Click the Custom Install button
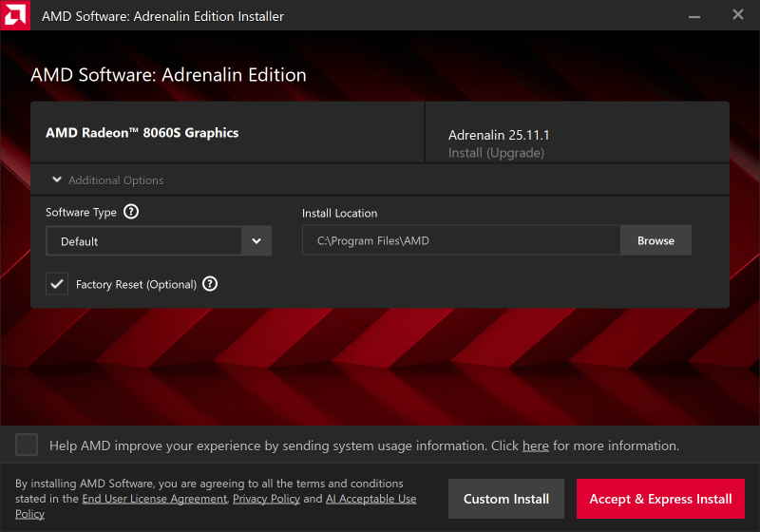The image size is (760, 532). tap(506, 499)
